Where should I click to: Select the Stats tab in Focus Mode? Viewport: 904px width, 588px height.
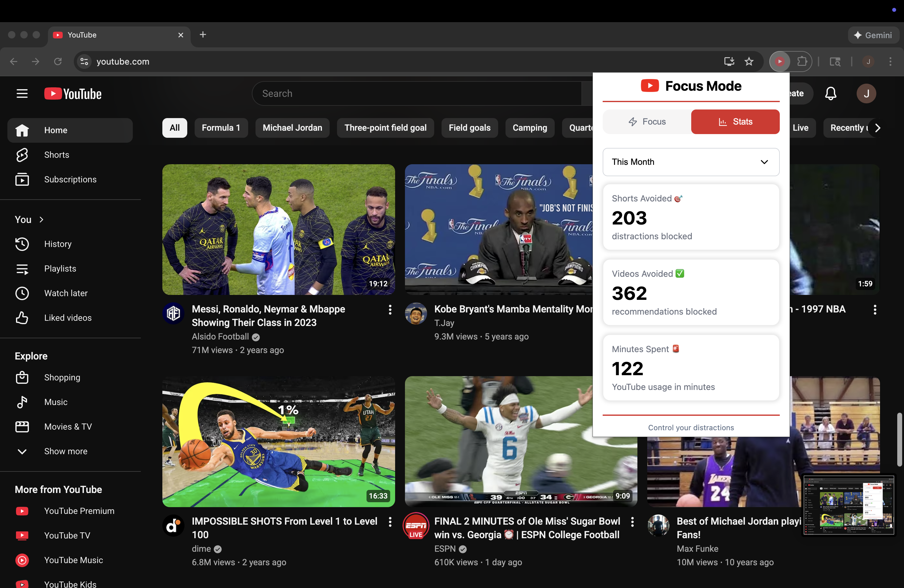pyautogui.click(x=735, y=121)
